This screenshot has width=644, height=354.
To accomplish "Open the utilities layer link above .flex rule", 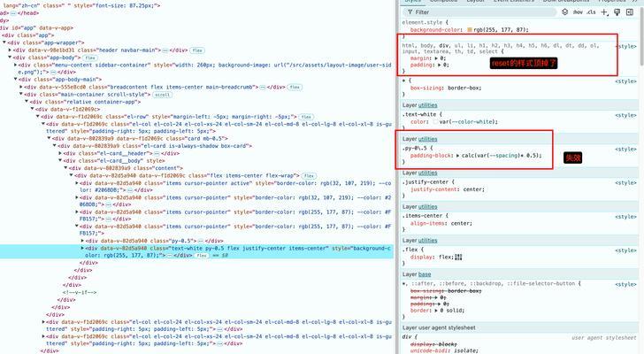I will (x=427, y=240).
